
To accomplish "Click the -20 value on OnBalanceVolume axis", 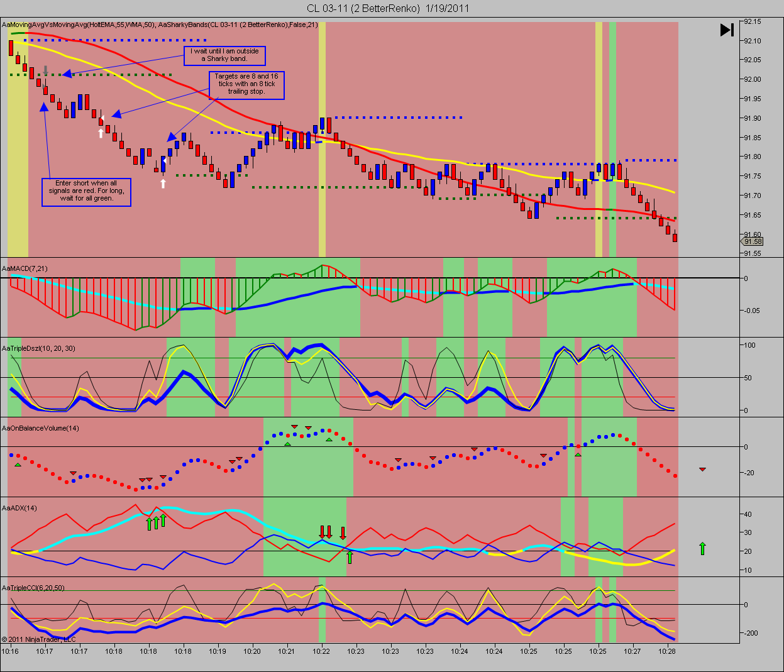I will tap(749, 473).
